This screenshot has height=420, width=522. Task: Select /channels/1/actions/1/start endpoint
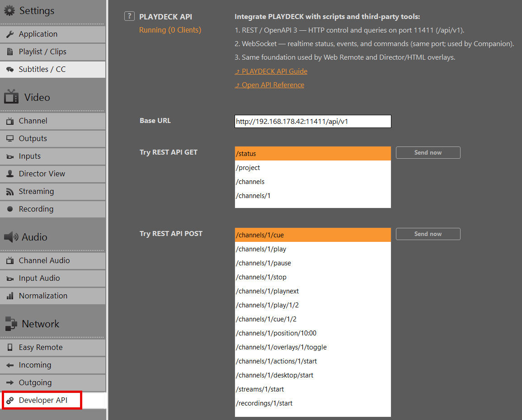pos(313,361)
